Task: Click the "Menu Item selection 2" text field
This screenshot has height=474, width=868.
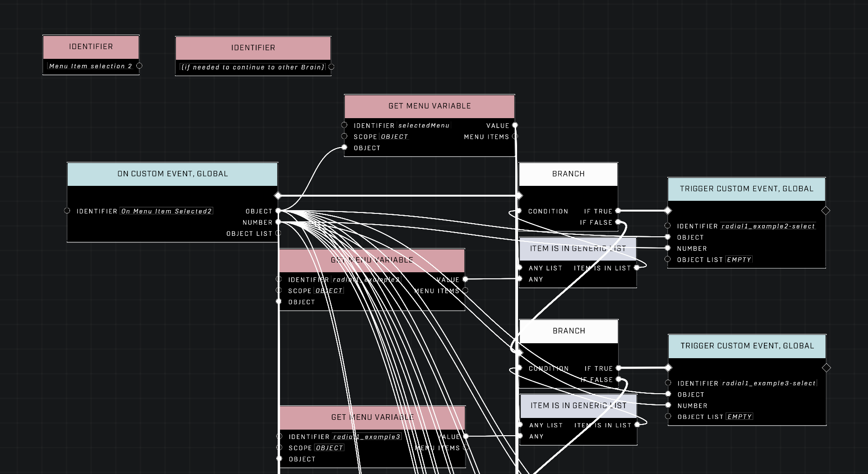Action: point(91,66)
